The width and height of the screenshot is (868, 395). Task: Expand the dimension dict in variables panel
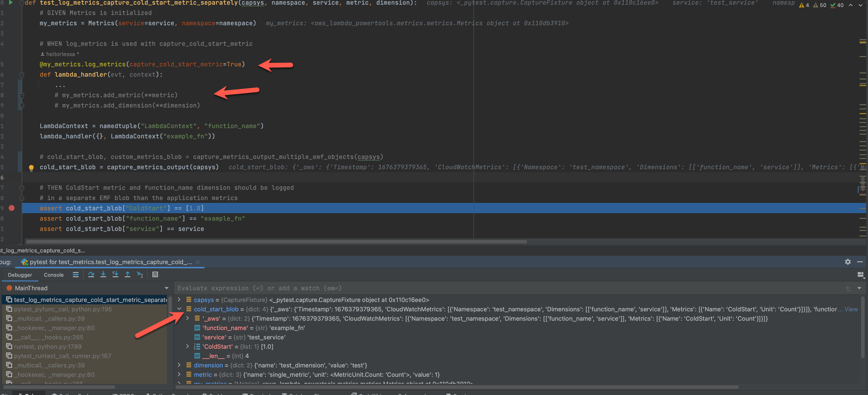pos(179,365)
